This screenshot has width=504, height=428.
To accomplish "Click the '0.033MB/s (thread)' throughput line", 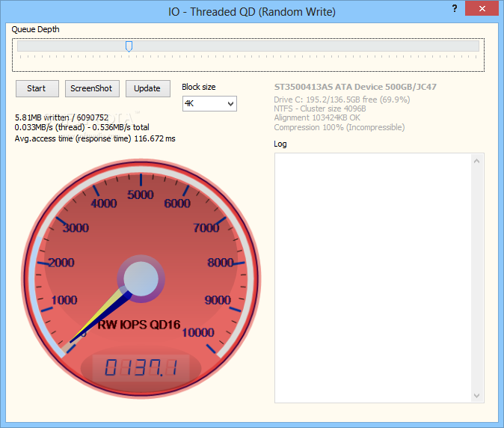I will point(82,127).
